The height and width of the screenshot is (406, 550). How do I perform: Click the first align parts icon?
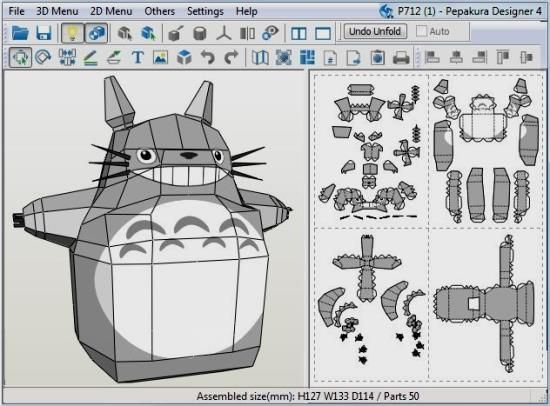pos(432,57)
